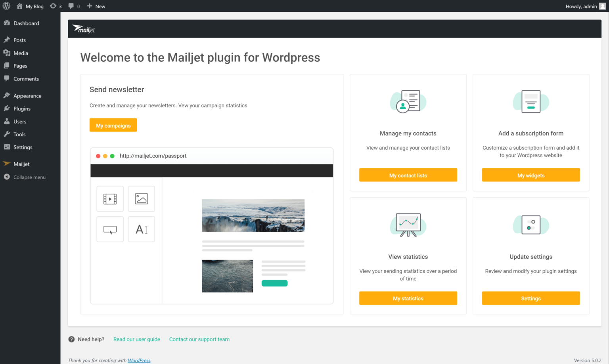
Task: Select the text block icon in the preview
Action: (x=141, y=229)
